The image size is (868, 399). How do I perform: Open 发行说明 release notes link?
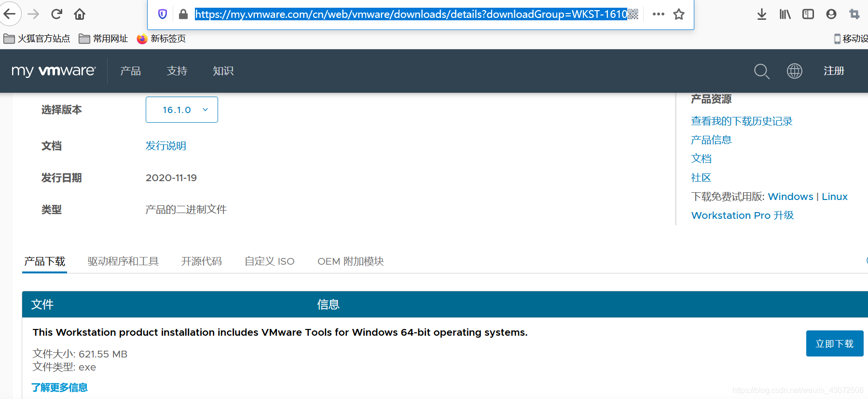pos(166,146)
